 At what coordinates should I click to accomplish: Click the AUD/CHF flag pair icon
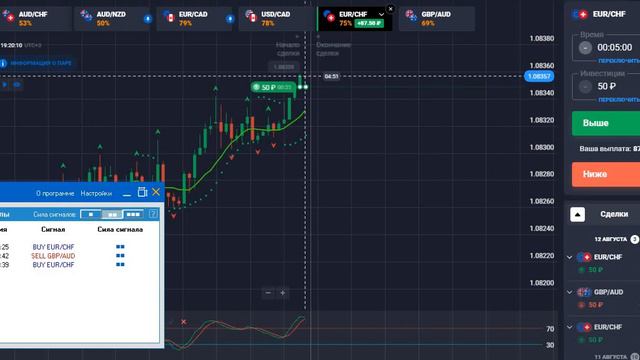(x=8, y=16)
